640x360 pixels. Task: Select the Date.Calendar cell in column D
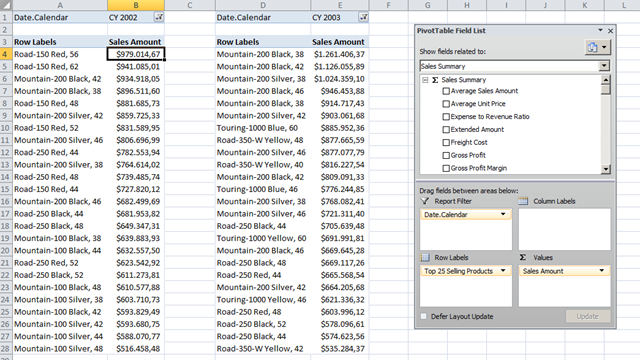point(263,17)
